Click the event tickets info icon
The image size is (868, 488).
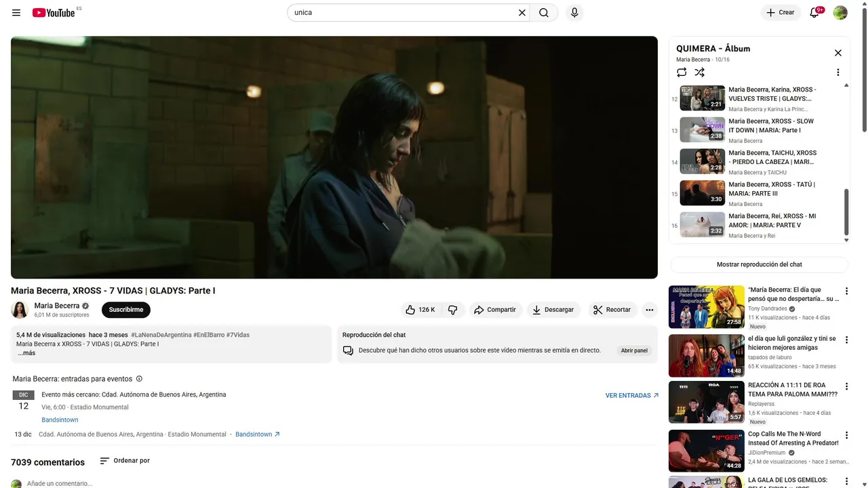(x=139, y=379)
